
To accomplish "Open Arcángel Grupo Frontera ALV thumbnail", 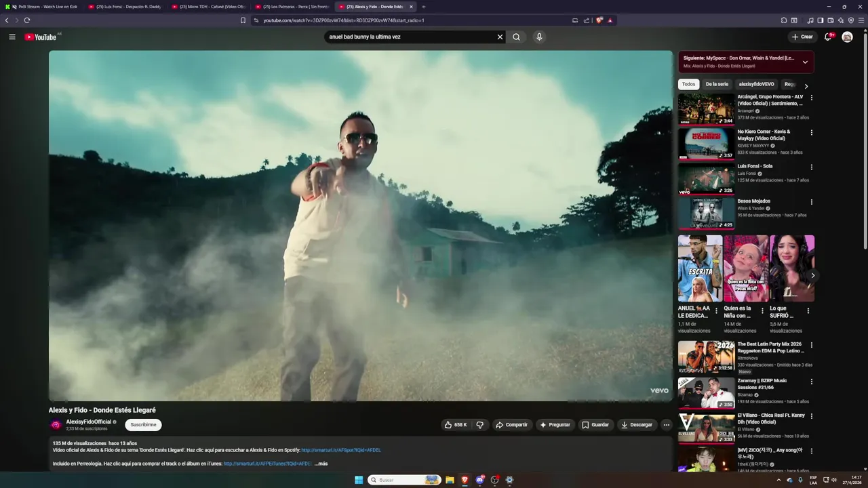I will 707,108.
